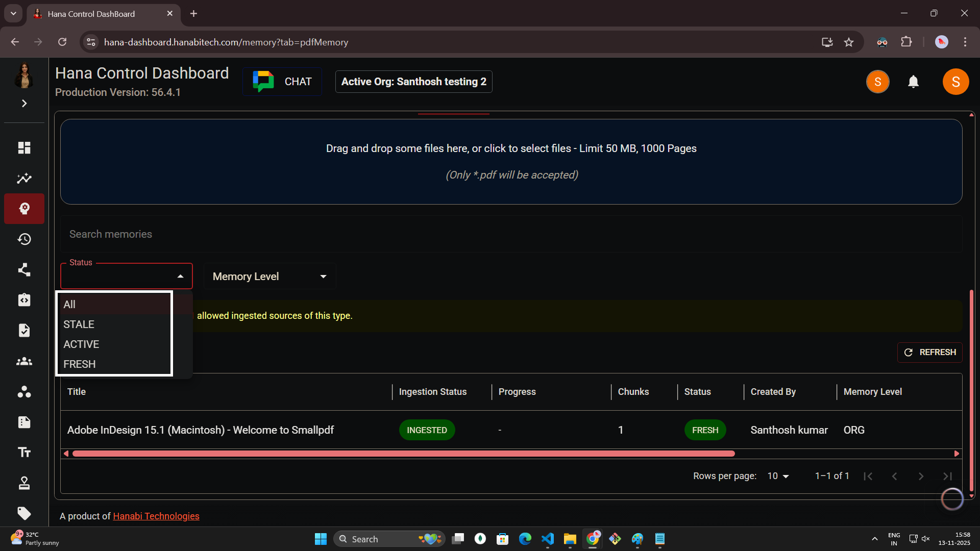Select the Hana Control DashBoard browser tab
The height and width of the screenshot is (551, 980).
pos(92,14)
